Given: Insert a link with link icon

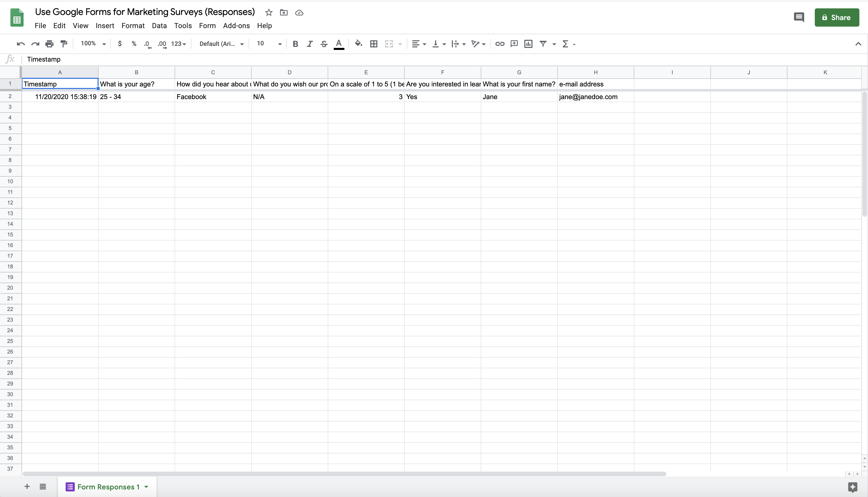Looking at the screenshot, I should (500, 44).
